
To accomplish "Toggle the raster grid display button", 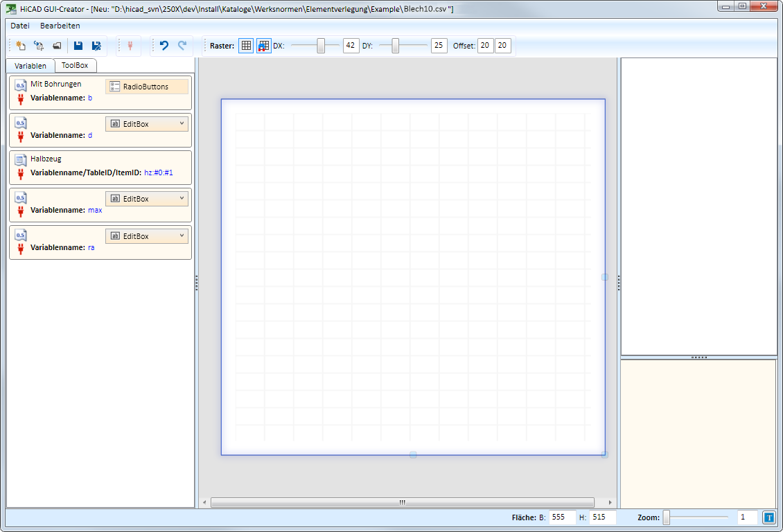I will point(246,46).
